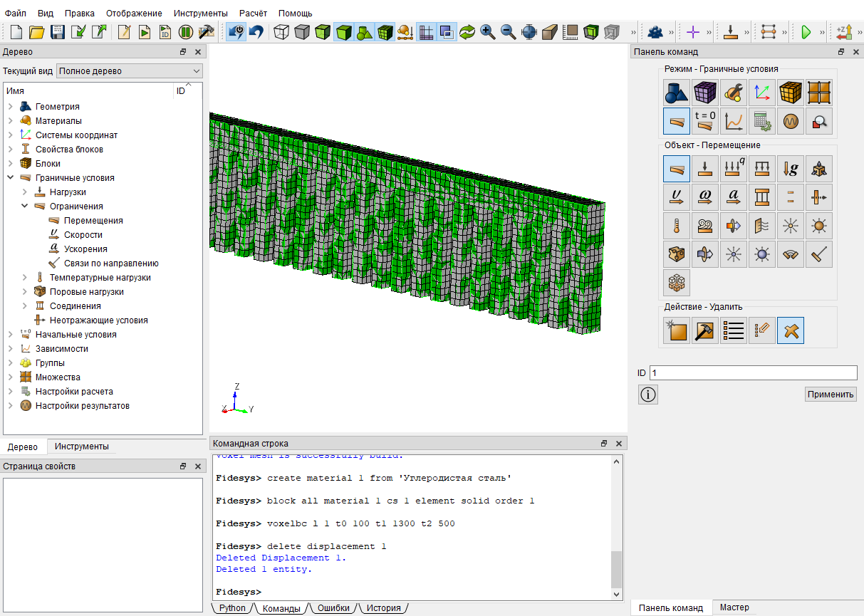Click the Save (floppy disk) toolbar icon
Viewport: 864px width, 616px height.
click(58, 32)
